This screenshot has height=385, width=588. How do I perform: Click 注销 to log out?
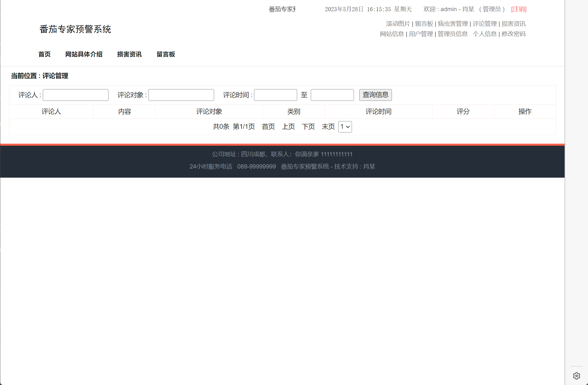[518, 9]
